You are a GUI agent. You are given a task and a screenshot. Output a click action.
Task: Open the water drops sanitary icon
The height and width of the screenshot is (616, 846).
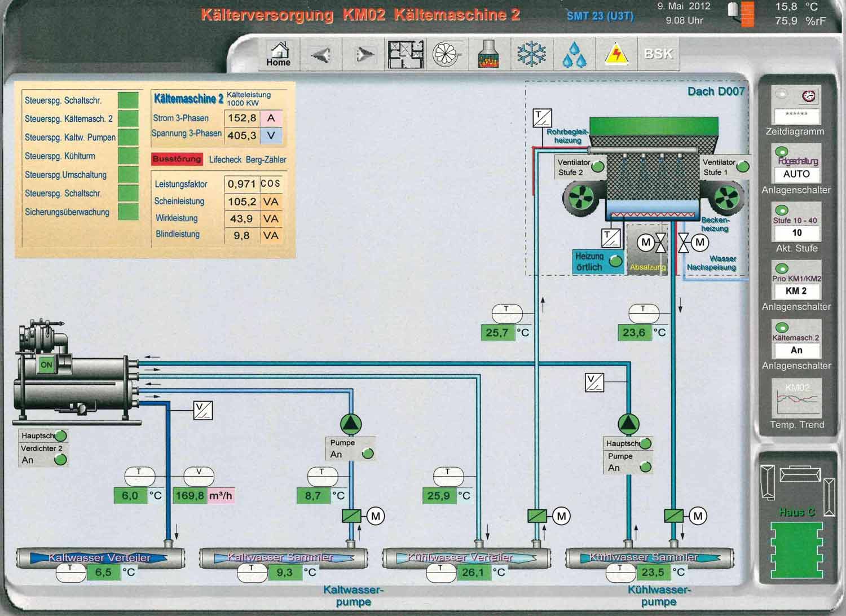574,55
